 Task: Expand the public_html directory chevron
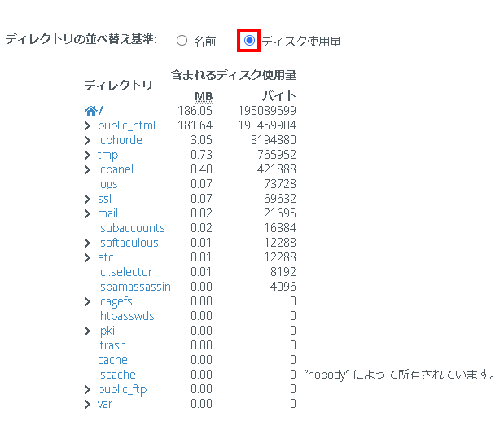[x=88, y=125]
